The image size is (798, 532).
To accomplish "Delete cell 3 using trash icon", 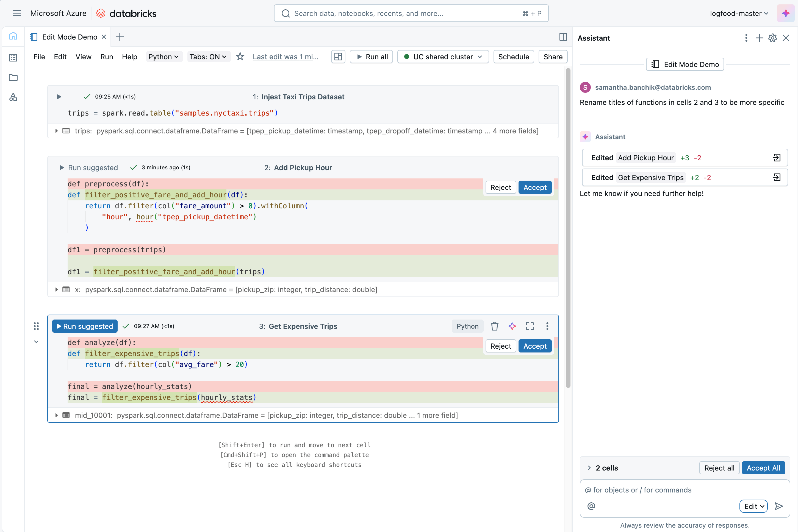I will (494, 326).
